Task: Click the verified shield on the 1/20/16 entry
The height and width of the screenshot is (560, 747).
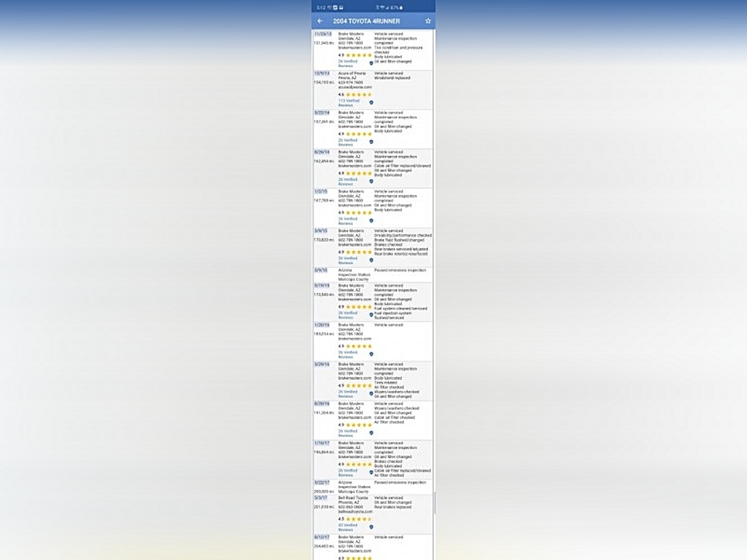Action: 371,354
